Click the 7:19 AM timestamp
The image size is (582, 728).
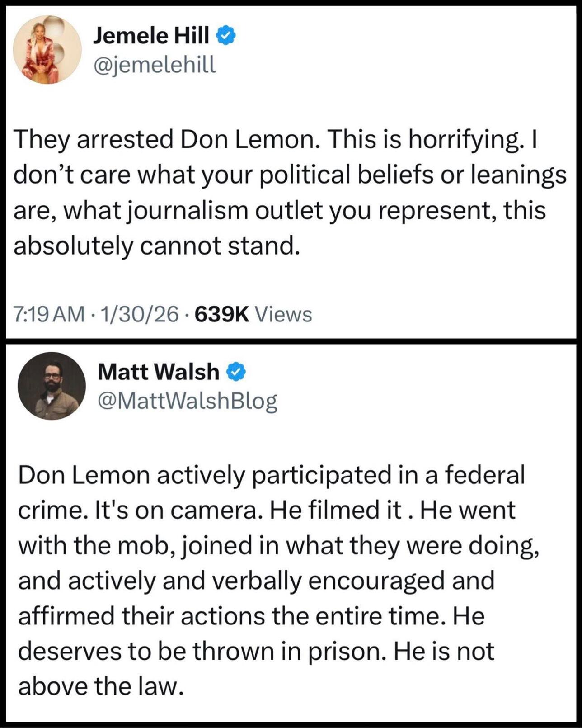click(x=49, y=314)
